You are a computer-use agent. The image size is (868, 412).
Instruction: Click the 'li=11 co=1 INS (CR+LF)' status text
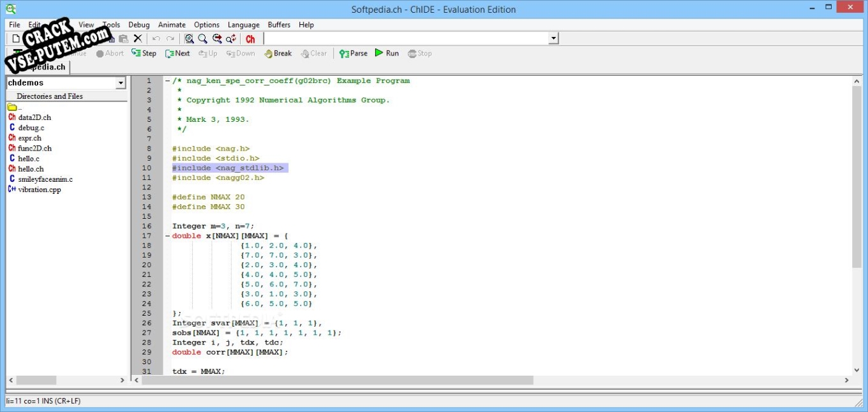[x=43, y=401]
